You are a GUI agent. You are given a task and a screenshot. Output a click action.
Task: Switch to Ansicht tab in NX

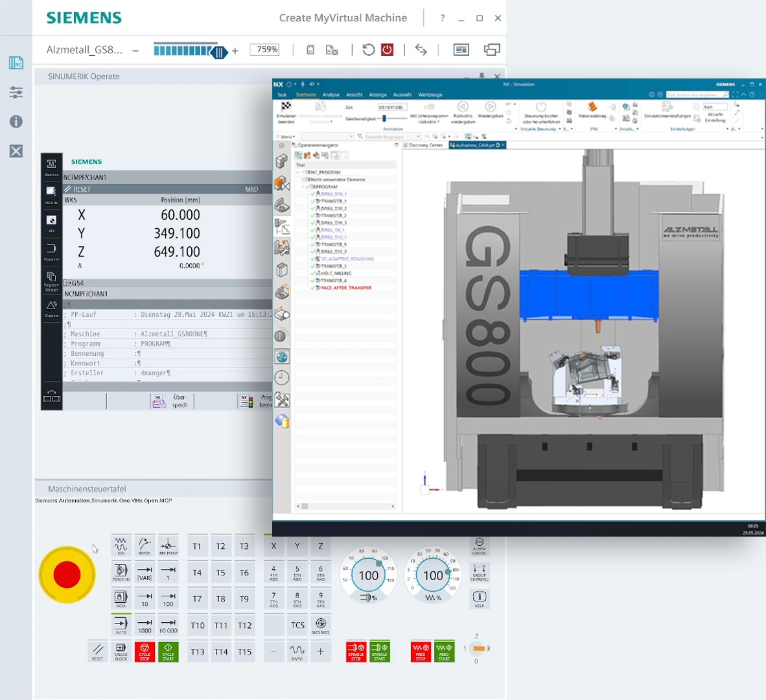point(354,95)
